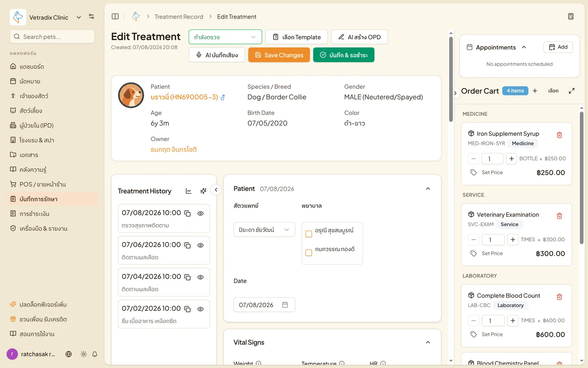This screenshot has height=368, width=588.
Task: Open Treatment Record breadcrumb link
Action: click(x=179, y=17)
